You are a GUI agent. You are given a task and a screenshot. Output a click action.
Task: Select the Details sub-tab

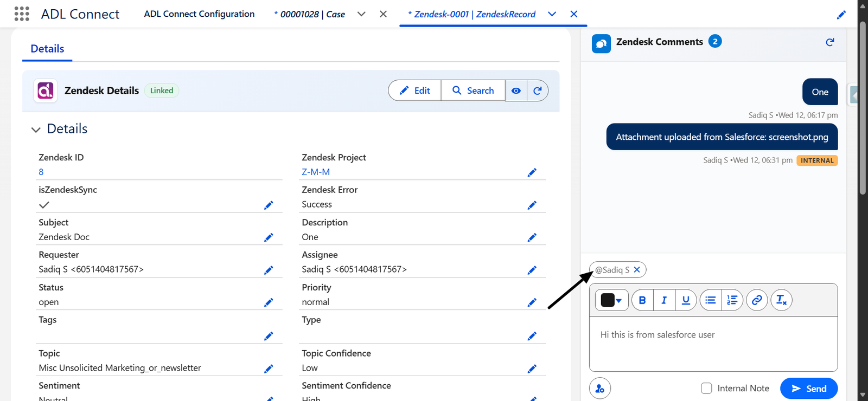coord(47,49)
